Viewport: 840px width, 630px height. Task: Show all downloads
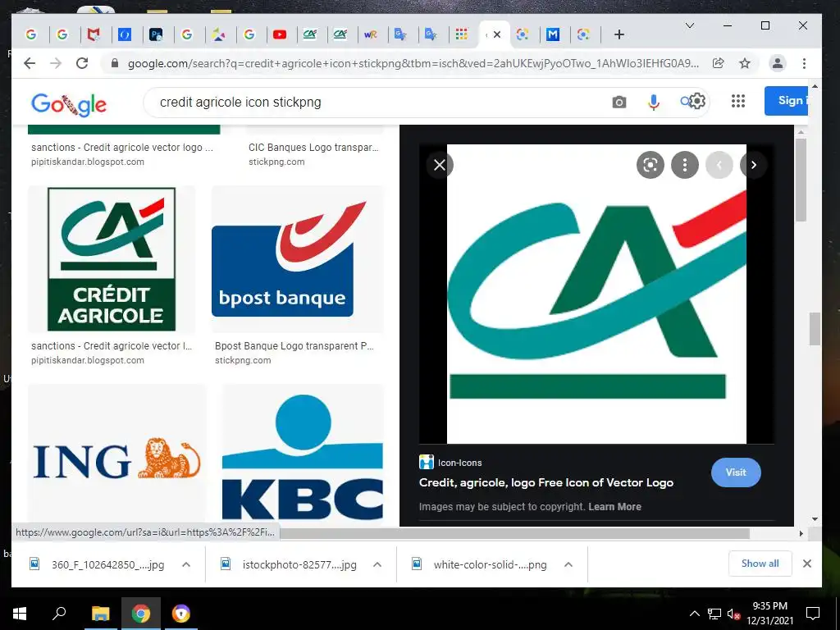pos(760,564)
